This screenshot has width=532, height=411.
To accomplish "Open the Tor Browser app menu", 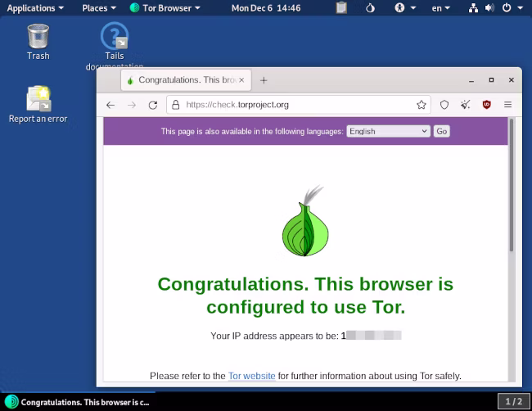I will tap(165, 8).
